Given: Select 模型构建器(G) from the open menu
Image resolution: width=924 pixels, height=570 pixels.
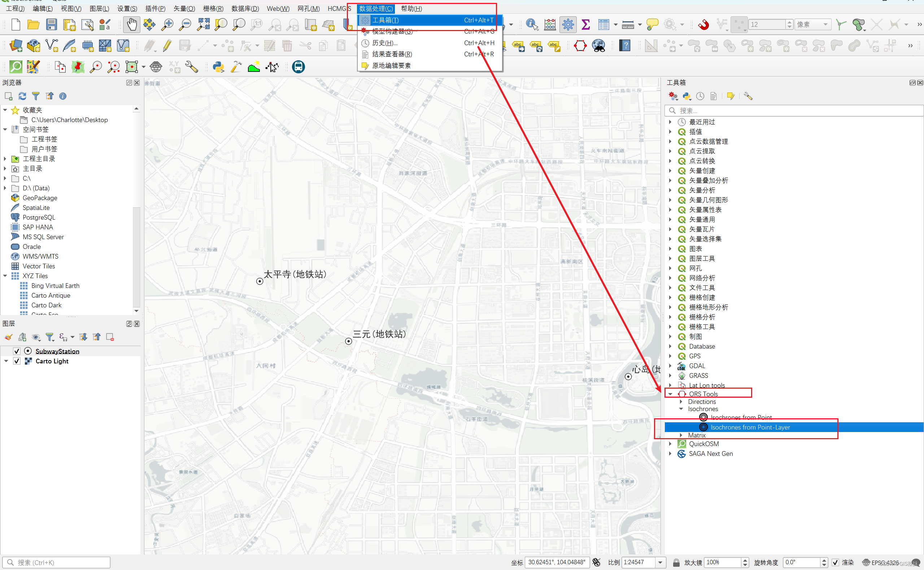Looking at the screenshot, I should click(x=392, y=32).
